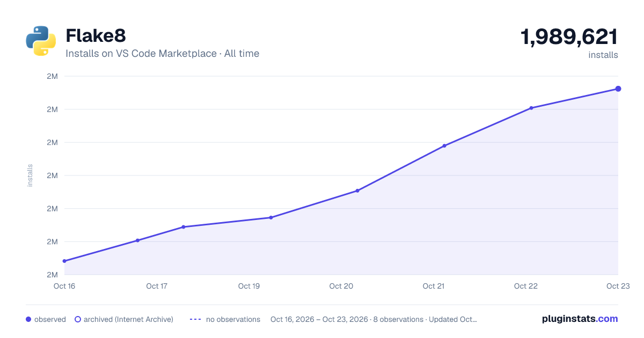
Task: Click the Flake8 title text
Action: coord(96,36)
